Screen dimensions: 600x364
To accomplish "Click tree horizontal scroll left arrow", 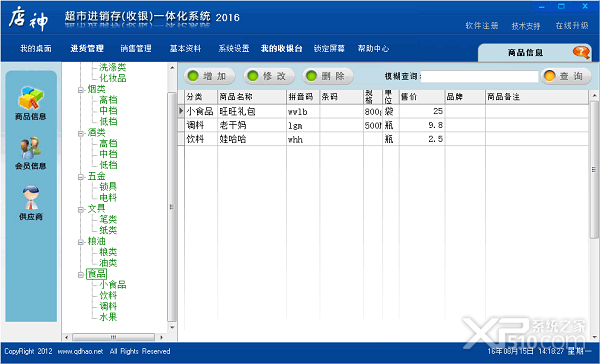I will [x=67, y=337].
